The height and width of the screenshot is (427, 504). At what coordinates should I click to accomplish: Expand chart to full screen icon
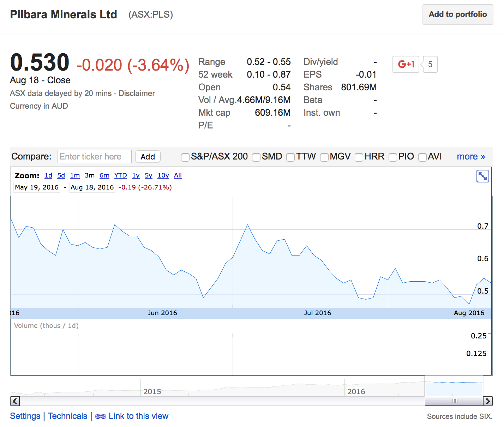tap(482, 176)
